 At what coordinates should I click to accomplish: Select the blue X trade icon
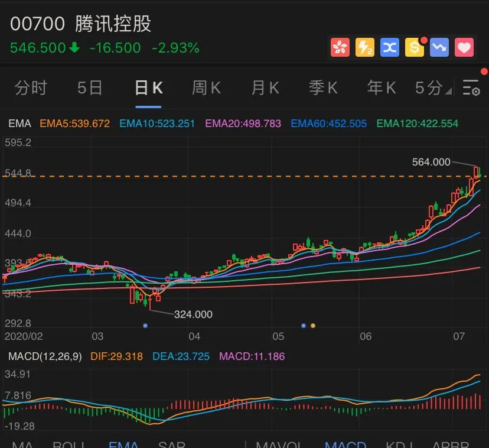click(389, 47)
